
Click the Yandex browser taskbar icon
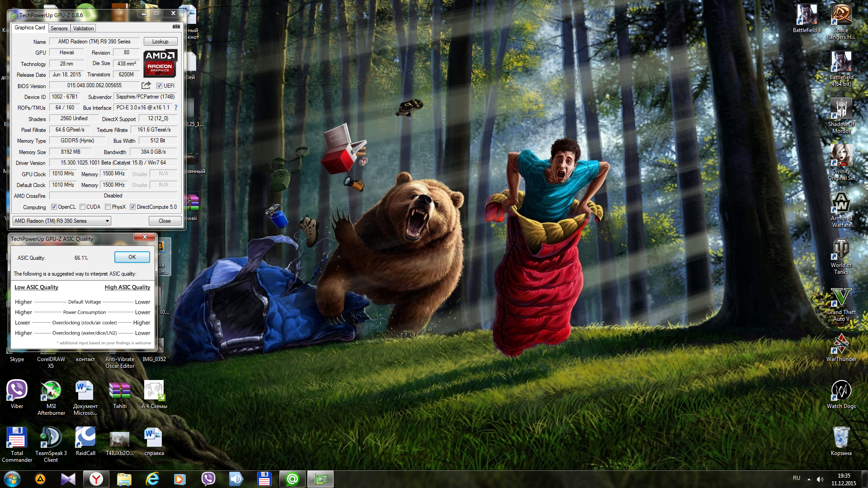tap(96, 479)
